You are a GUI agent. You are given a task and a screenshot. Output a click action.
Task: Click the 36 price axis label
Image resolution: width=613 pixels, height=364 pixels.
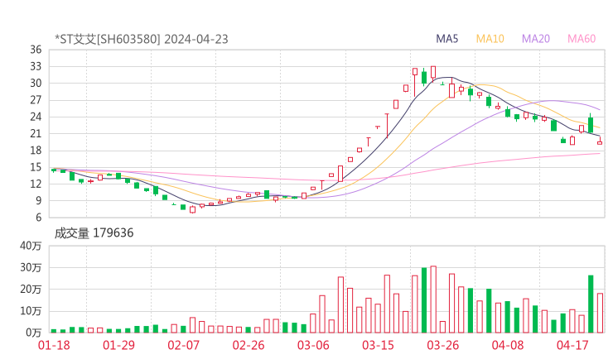coord(36,50)
